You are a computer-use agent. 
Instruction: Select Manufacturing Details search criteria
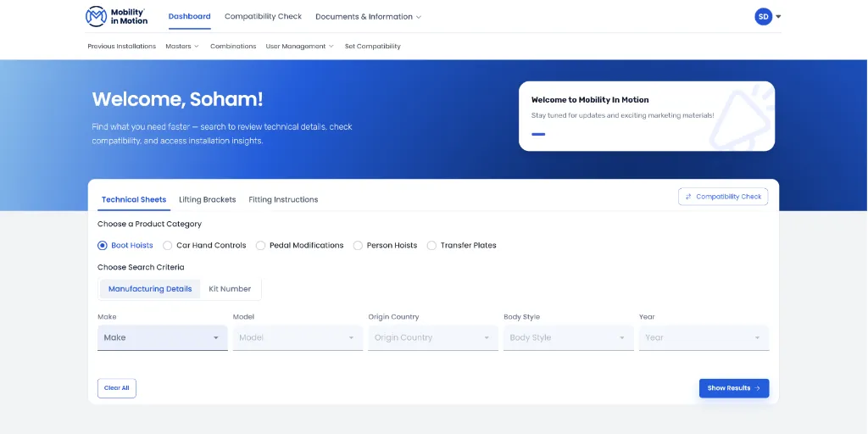(150, 289)
